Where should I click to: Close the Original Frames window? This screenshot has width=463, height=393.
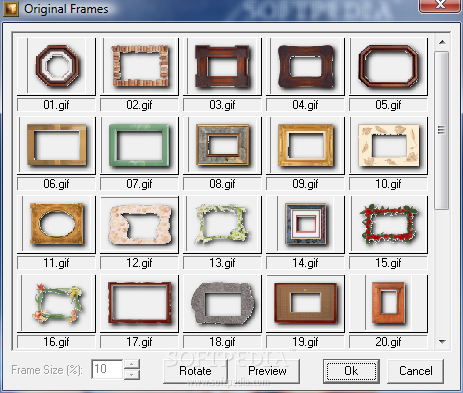click(x=440, y=5)
